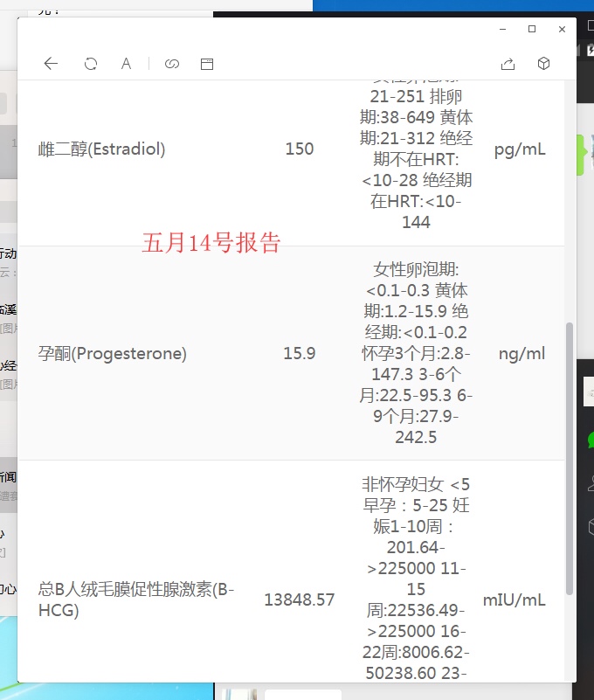Click the cube icon in toolbar
This screenshot has height=700, width=594.
pyautogui.click(x=543, y=64)
